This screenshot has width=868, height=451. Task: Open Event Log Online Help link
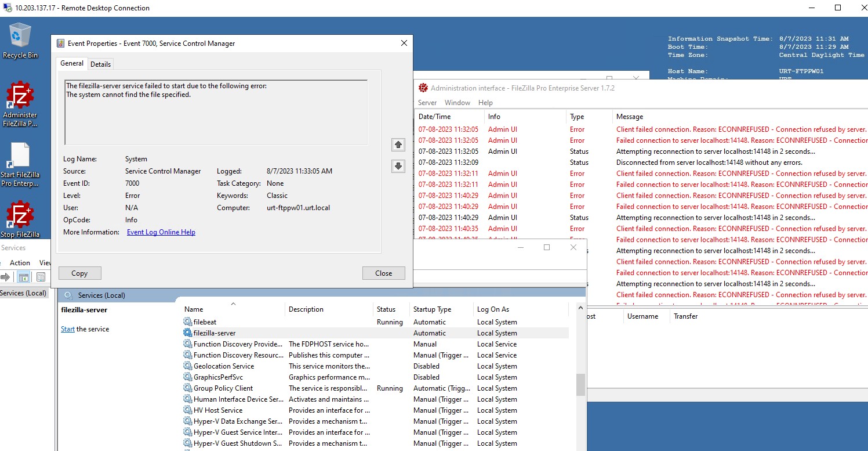click(x=161, y=232)
